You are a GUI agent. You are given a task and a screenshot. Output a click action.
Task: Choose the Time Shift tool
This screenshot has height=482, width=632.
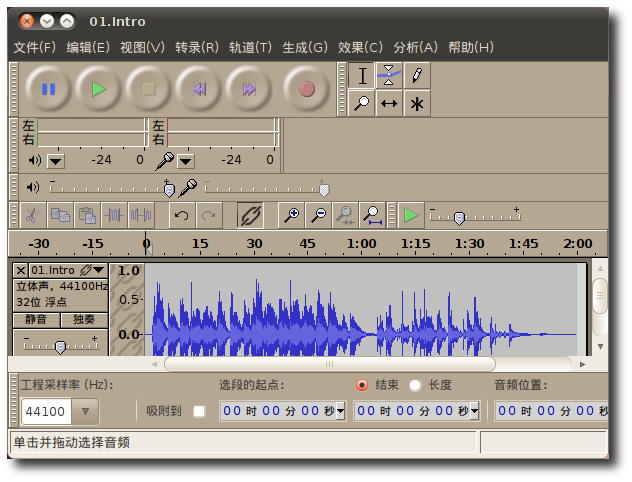pos(389,103)
